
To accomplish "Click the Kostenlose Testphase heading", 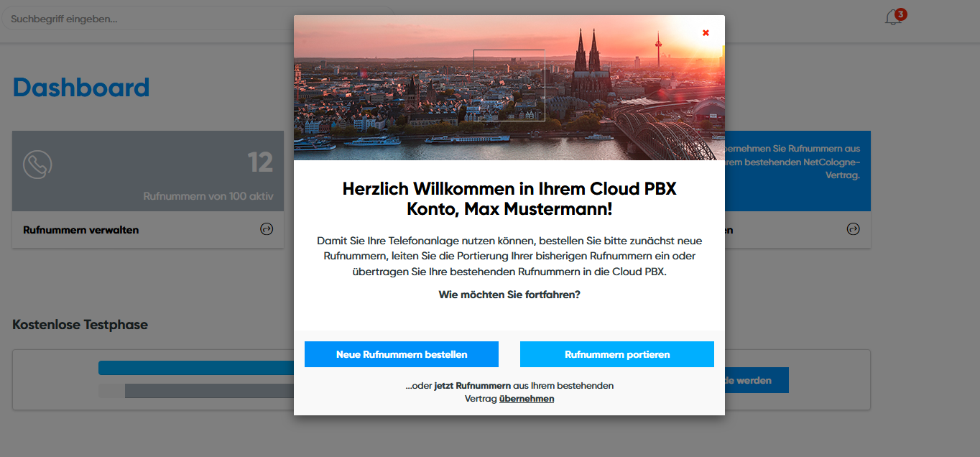I will (x=80, y=325).
